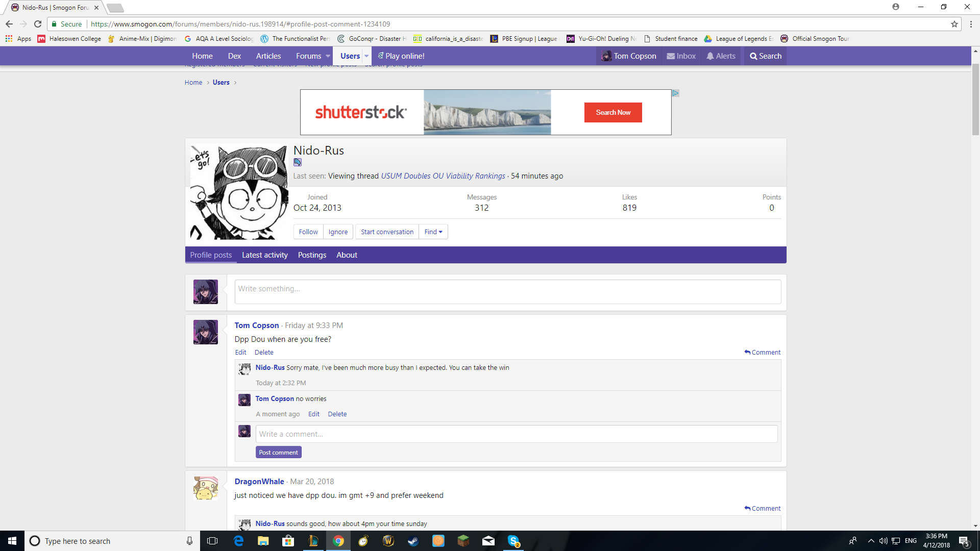This screenshot has height=551, width=980.
Task: Click the badge icon under Nido-Rus name
Action: pyautogui.click(x=298, y=162)
